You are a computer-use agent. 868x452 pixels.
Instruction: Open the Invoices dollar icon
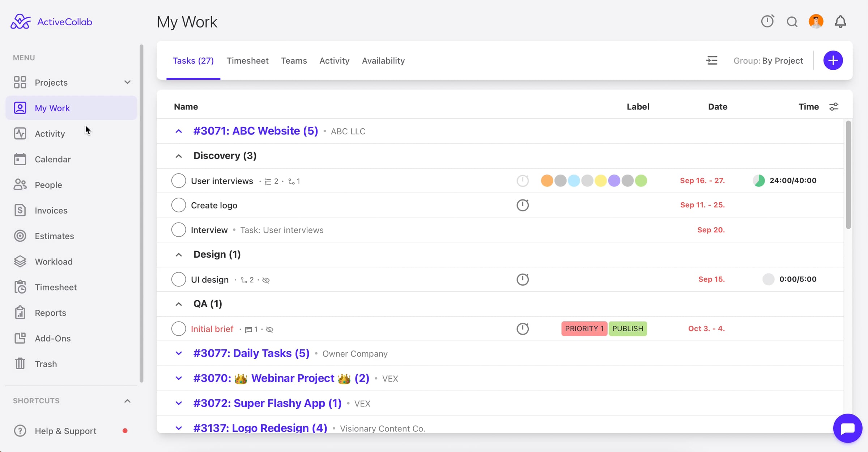pyautogui.click(x=20, y=210)
